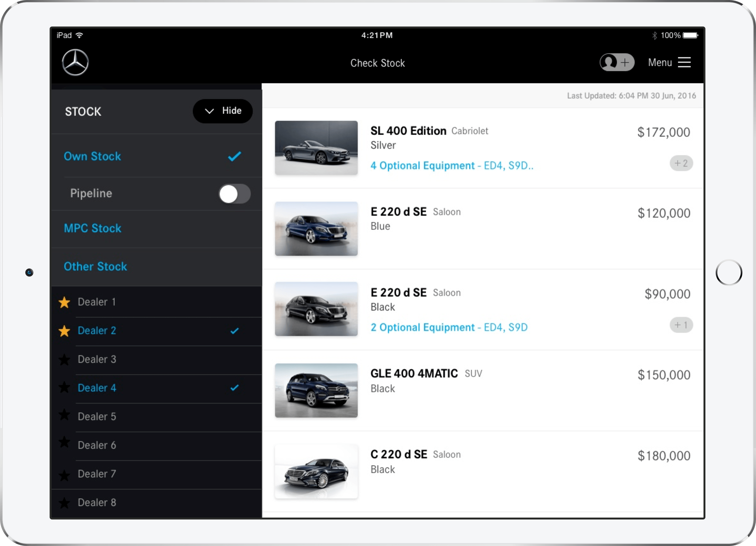756x546 pixels.
Task: Deselect the Dealer 4 checkmark
Action: [x=235, y=388]
